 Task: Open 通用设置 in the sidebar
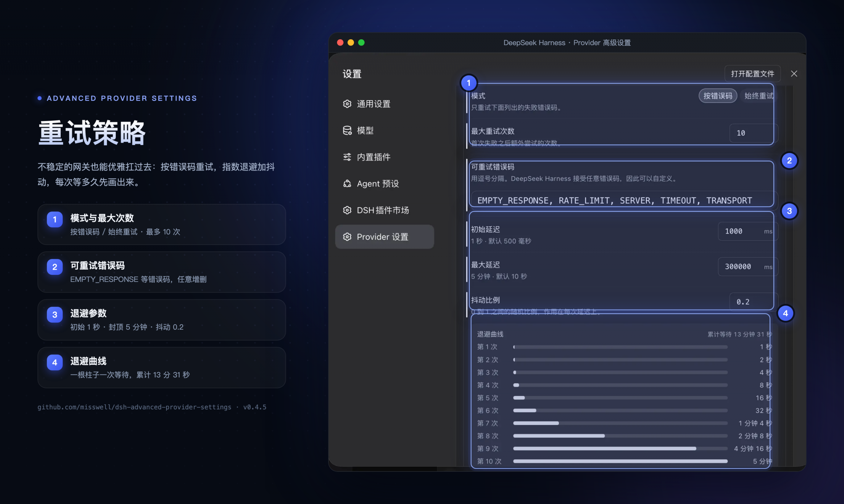pos(384,104)
